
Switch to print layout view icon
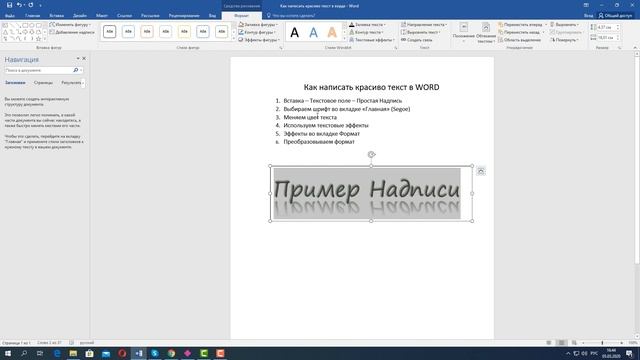coord(561,343)
